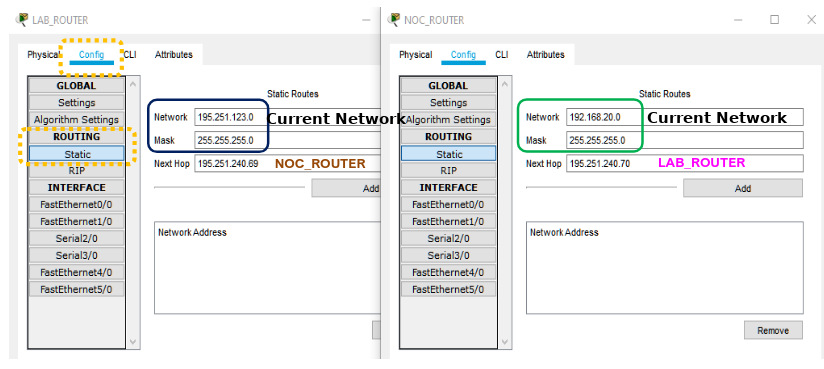Click LAB_ROUTER sidebar scroll up arrow

click(x=133, y=84)
